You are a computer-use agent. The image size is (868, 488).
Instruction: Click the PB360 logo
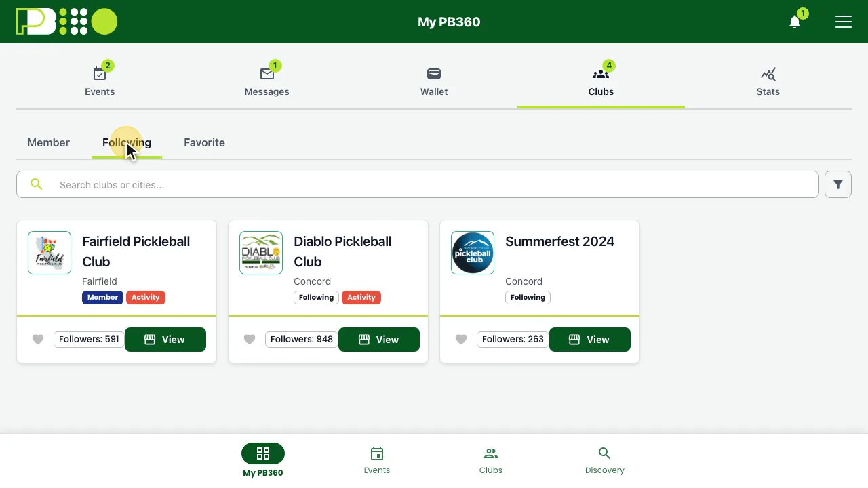66,22
